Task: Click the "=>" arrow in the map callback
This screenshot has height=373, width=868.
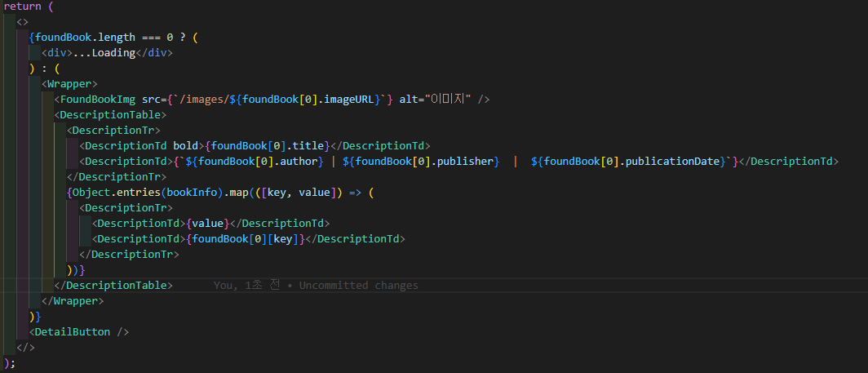Action: (356, 193)
